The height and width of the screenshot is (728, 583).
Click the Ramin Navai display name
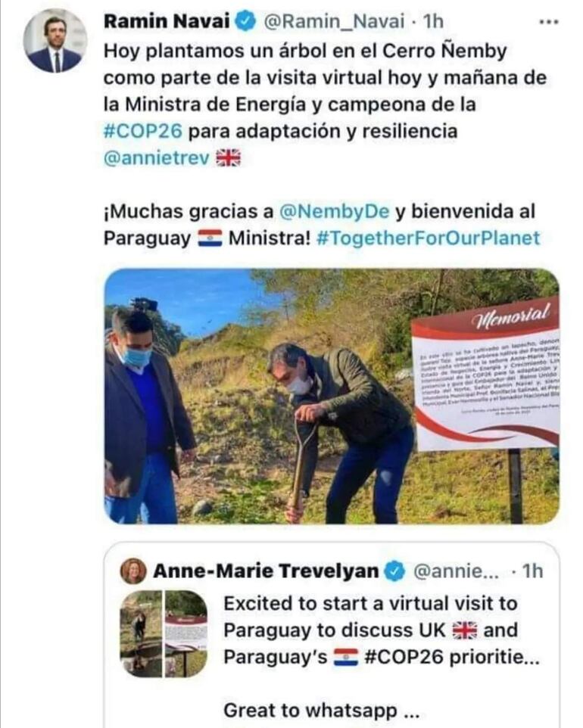167,21
